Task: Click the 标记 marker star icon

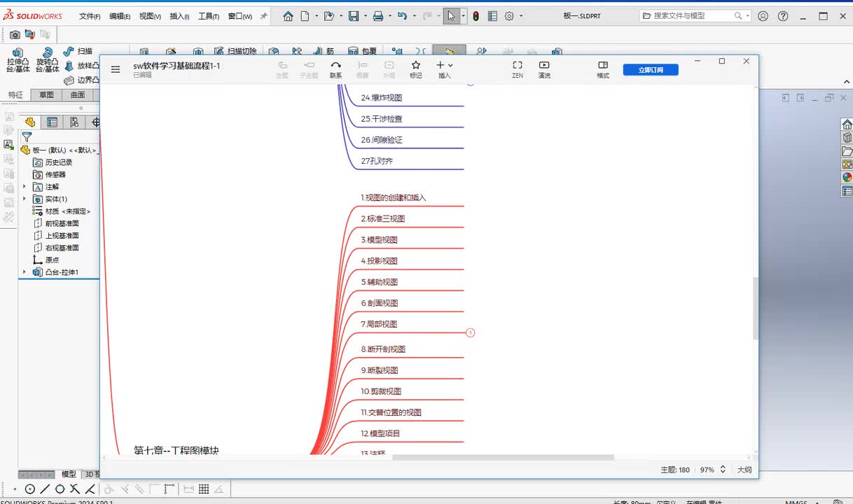Action: [416, 69]
